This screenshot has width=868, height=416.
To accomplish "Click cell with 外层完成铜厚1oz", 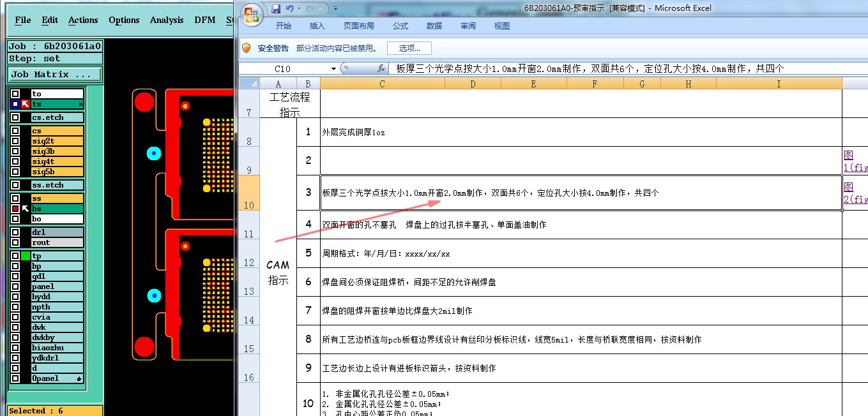I will [x=581, y=132].
